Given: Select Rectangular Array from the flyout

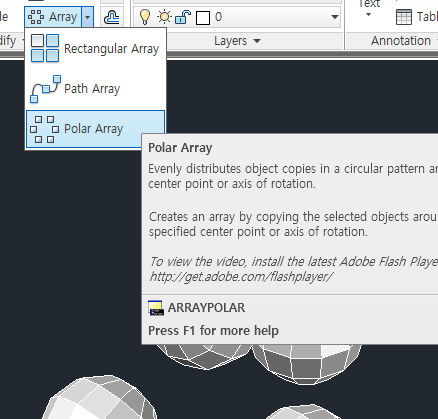Looking at the screenshot, I should click(x=95, y=49).
